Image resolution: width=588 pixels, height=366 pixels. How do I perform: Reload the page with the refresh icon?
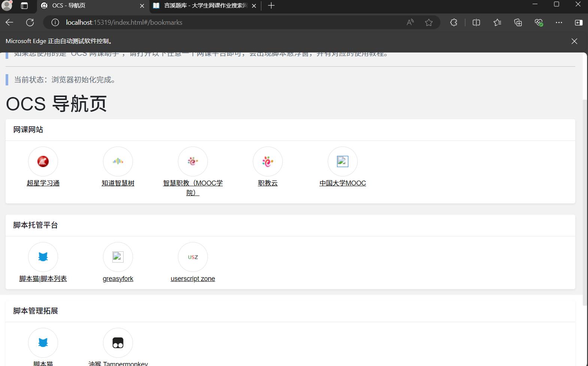click(30, 22)
